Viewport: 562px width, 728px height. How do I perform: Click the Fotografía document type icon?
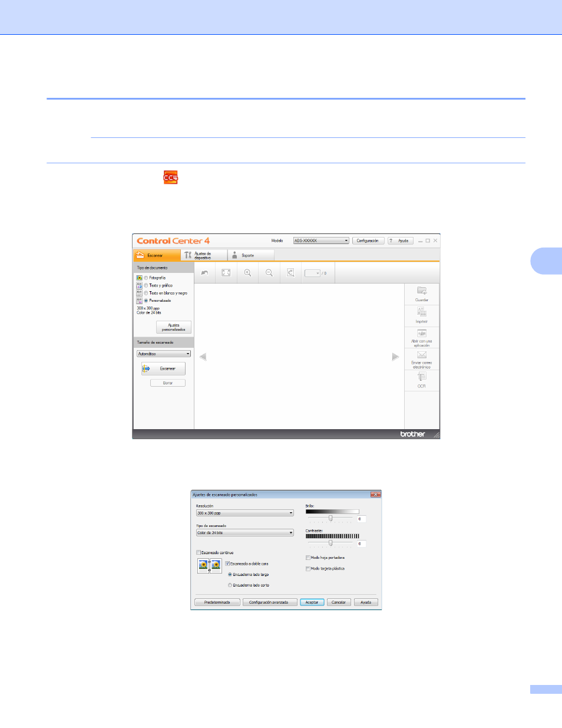click(140, 278)
